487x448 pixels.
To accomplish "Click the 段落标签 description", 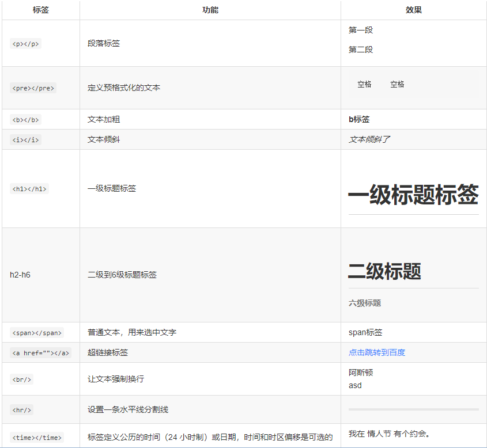I will [x=104, y=43].
